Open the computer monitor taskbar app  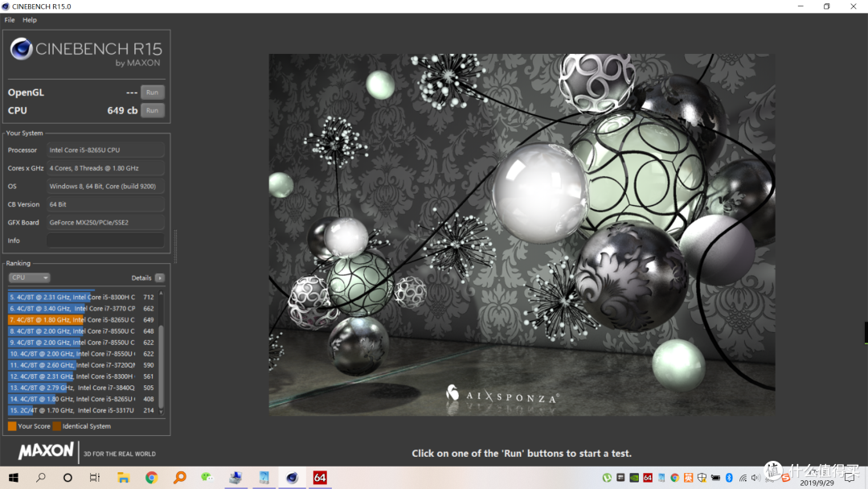tap(235, 478)
